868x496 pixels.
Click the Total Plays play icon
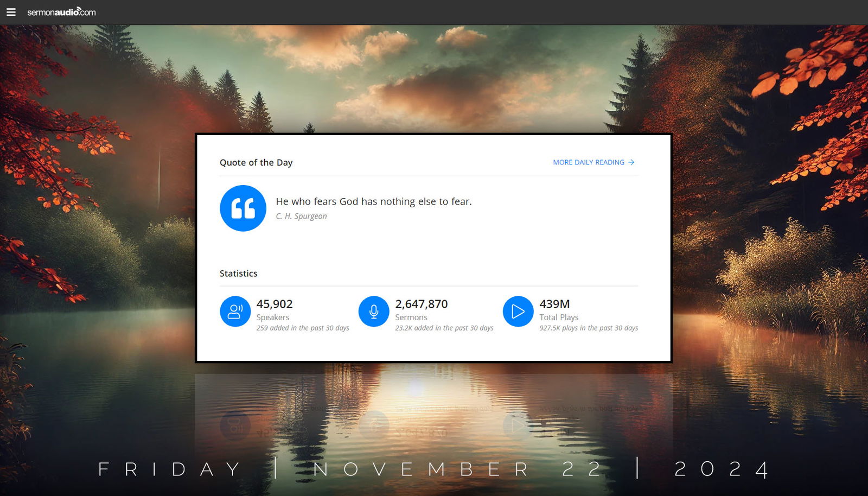point(518,311)
